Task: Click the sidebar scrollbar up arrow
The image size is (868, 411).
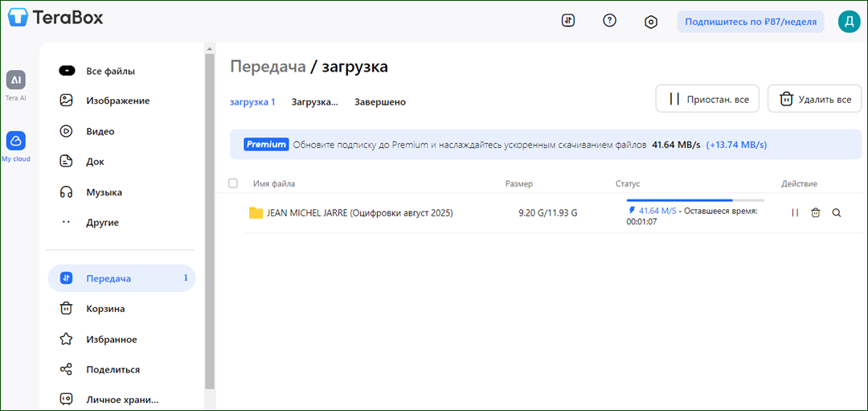Action: point(209,49)
